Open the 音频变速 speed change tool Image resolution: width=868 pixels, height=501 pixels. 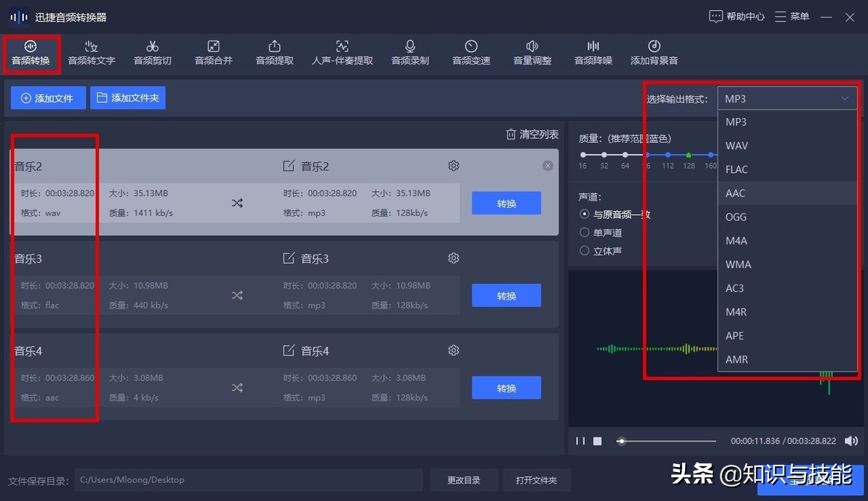(x=471, y=53)
